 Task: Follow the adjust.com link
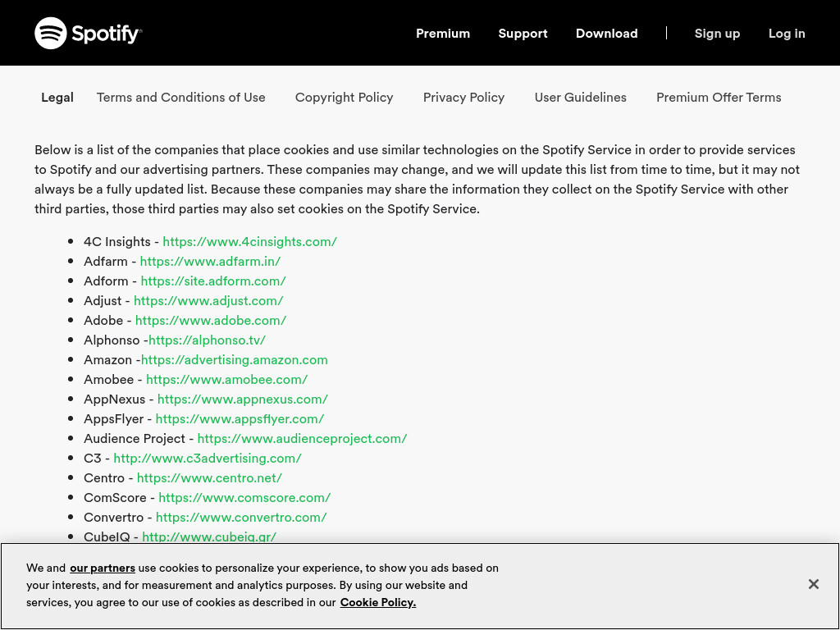pyautogui.click(x=208, y=301)
